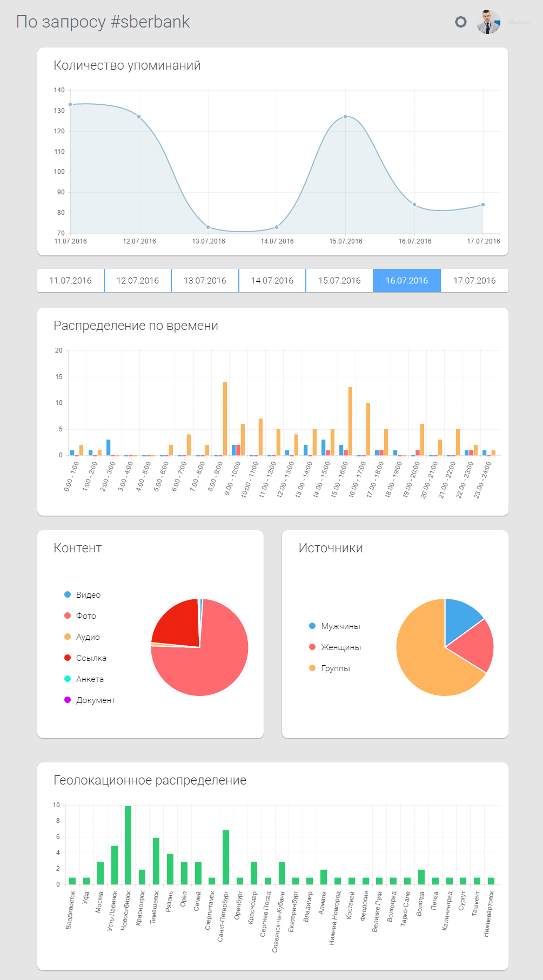
Task: Click the По запросу #sberbank page title
Action: pyautogui.click(x=103, y=22)
